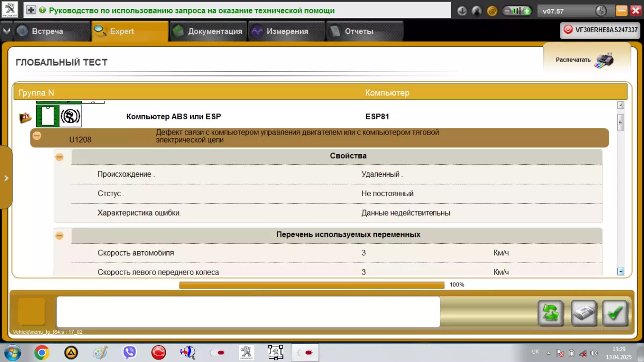Click the green checkmark confirm button
Viewport: 644px width, 362px height.
point(615,313)
